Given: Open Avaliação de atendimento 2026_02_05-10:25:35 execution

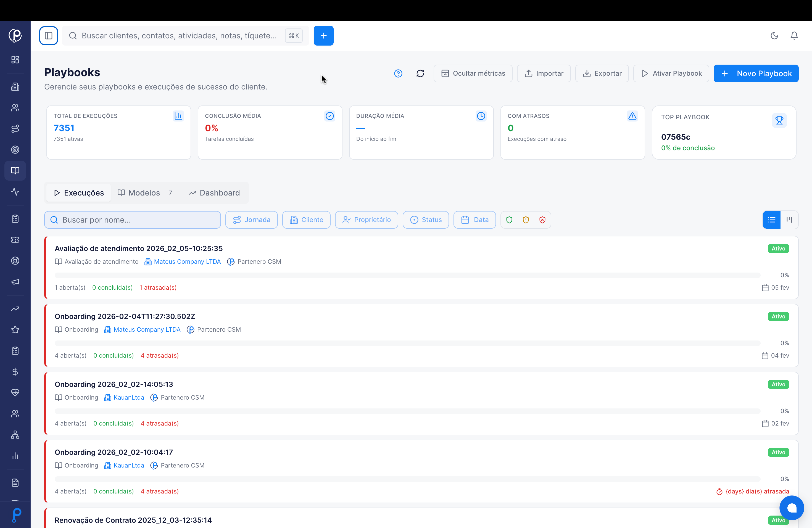Looking at the screenshot, I should [x=139, y=248].
